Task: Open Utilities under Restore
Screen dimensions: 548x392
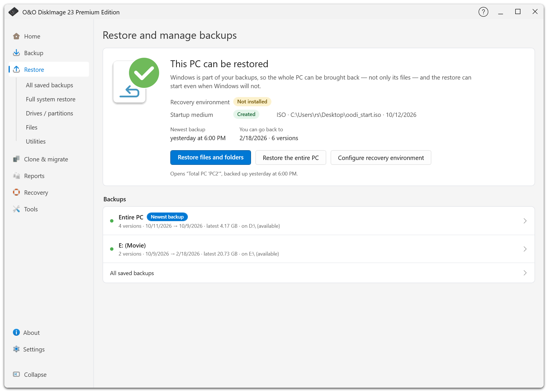Action: pos(36,141)
